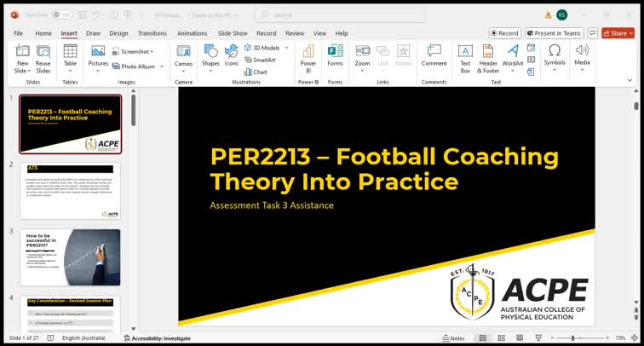The image size is (644, 346).
Task: Add a Comment to the slide
Action: [x=434, y=56]
